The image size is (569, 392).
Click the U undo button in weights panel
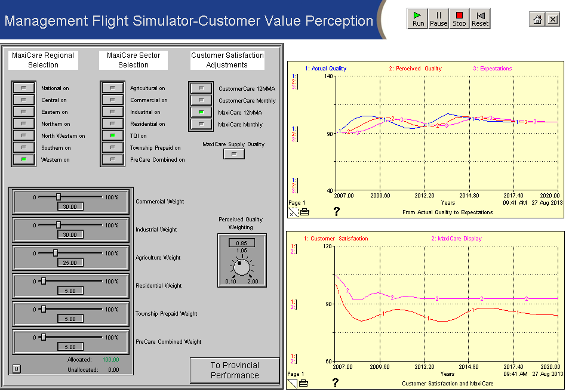point(16,369)
